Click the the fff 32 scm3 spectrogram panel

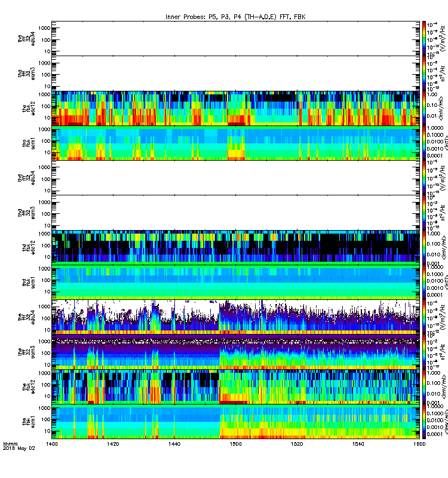pyautogui.click(x=235, y=352)
